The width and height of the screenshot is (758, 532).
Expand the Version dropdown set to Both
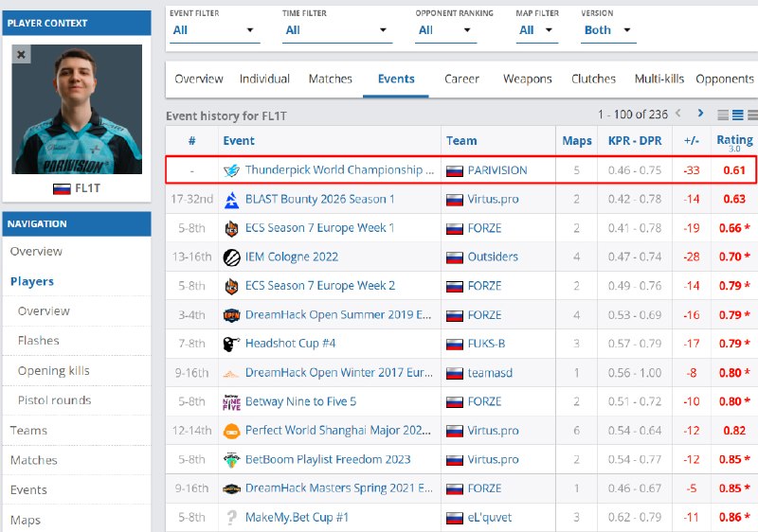click(x=608, y=30)
